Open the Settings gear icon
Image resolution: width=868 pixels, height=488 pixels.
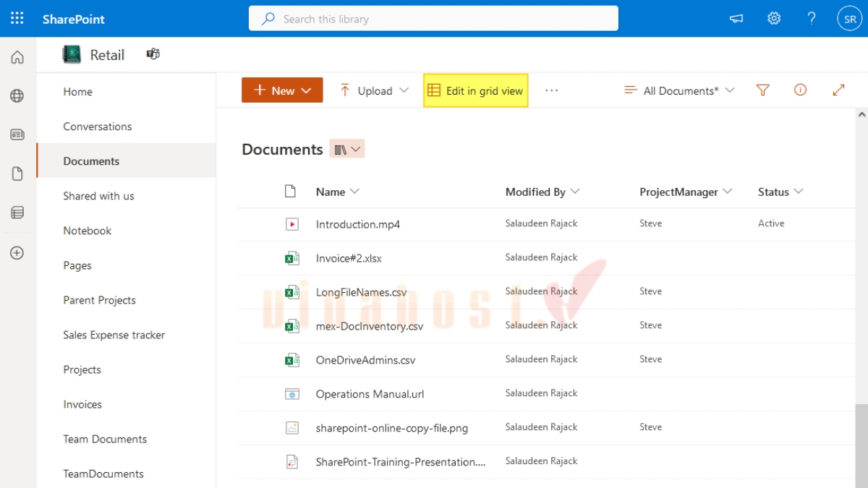774,19
